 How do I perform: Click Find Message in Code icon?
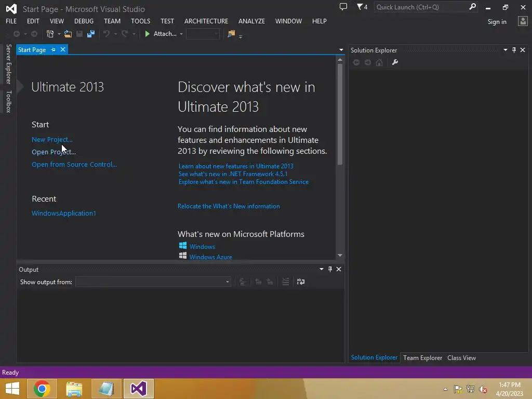click(x=242, y=282)
